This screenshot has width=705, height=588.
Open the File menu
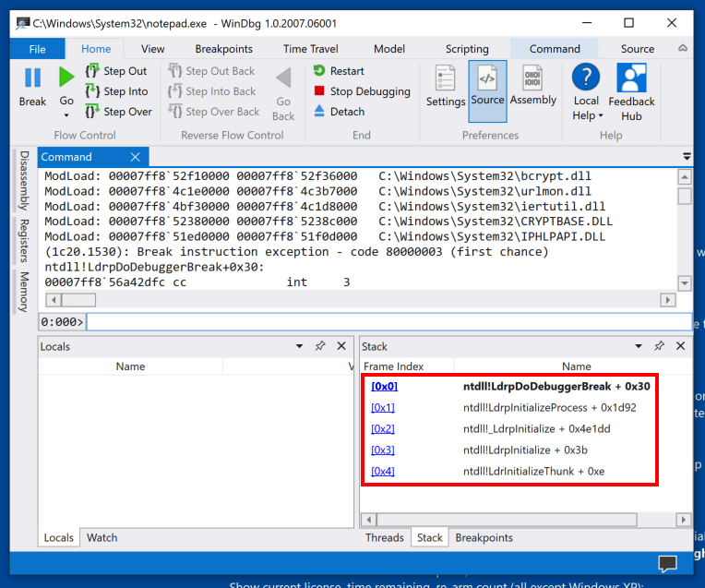37,49
